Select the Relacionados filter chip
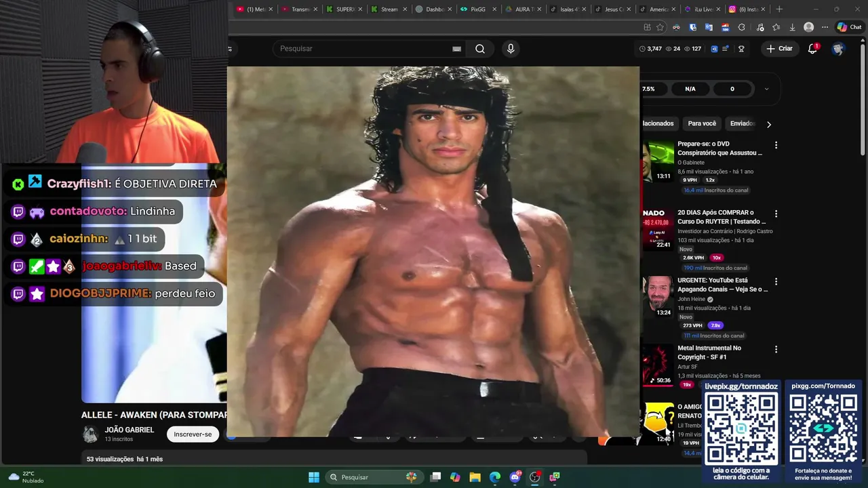 tap(659, 123)
